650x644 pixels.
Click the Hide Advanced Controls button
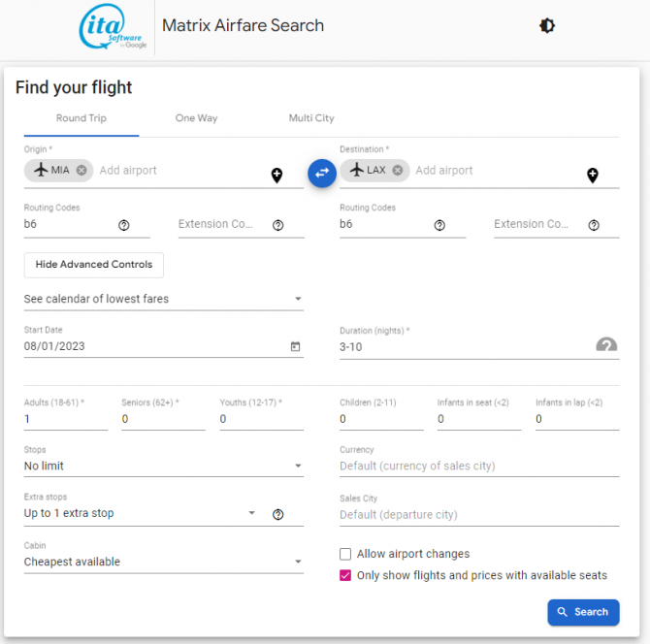point(94,265)
